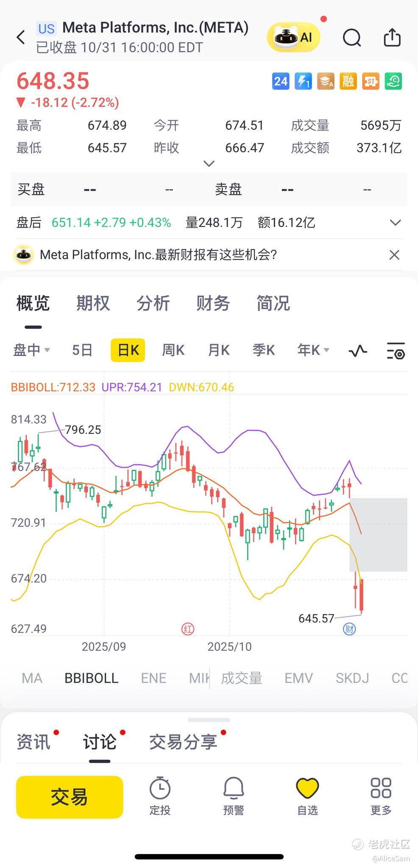418x868 pixels.
Task: Open the 年K dropdown
Action: coord(313,350)
